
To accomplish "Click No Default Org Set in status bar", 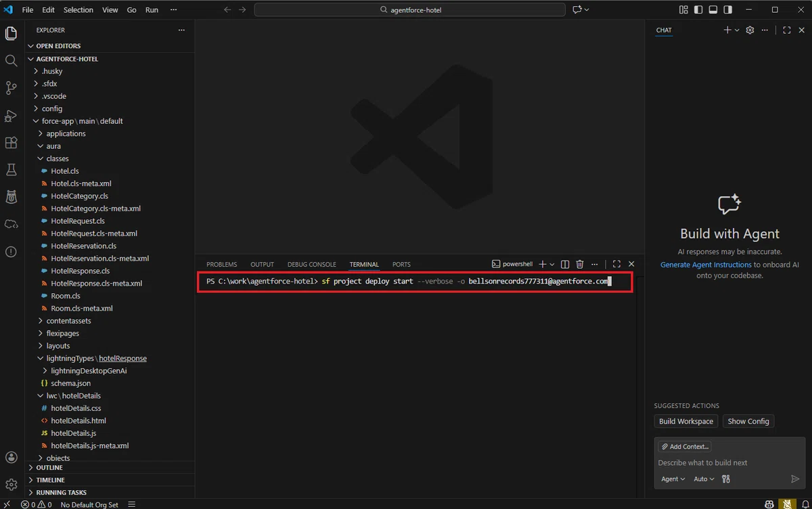I will point(89,504).
